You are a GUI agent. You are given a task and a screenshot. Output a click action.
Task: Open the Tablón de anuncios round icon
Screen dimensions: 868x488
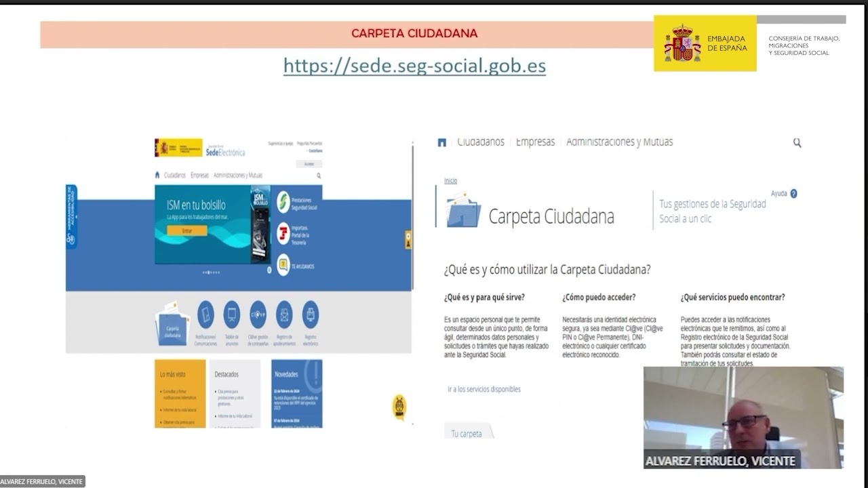coord(232,314)
